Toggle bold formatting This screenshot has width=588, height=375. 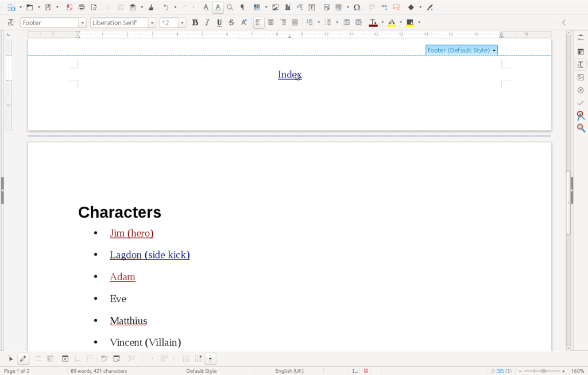(x=195, y=22)
